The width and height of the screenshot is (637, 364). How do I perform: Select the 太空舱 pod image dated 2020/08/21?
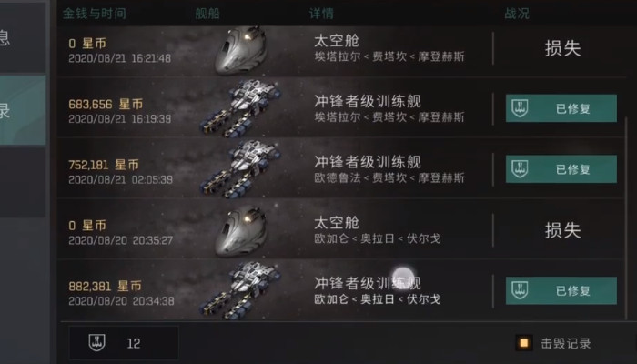tap(241, 50)
